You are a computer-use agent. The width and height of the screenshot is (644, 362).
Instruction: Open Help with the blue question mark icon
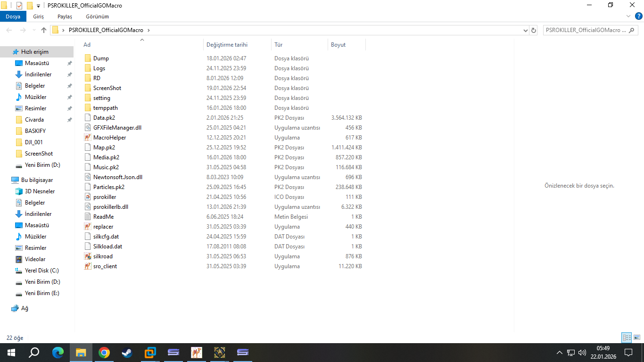tap(638, 16)
